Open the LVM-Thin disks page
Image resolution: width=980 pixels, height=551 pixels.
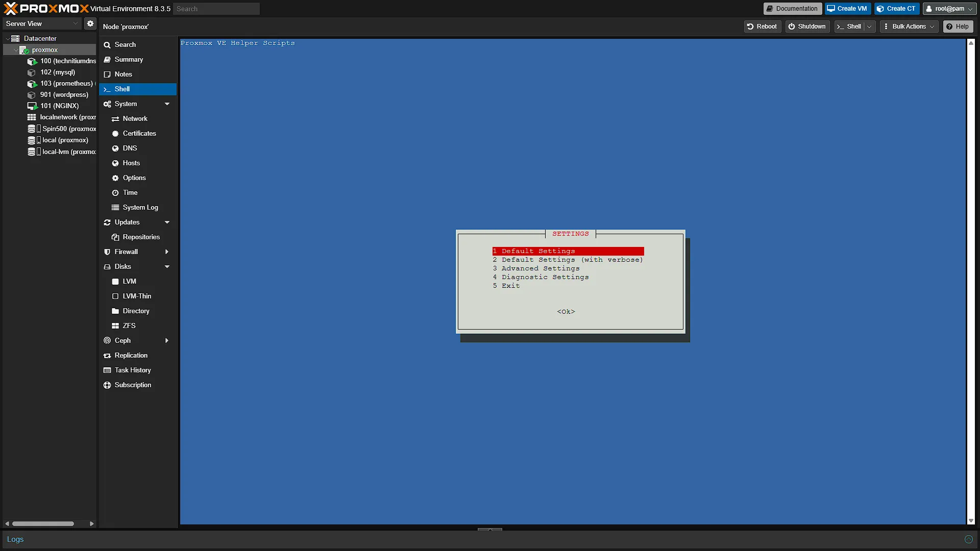[x=138, y=296]
